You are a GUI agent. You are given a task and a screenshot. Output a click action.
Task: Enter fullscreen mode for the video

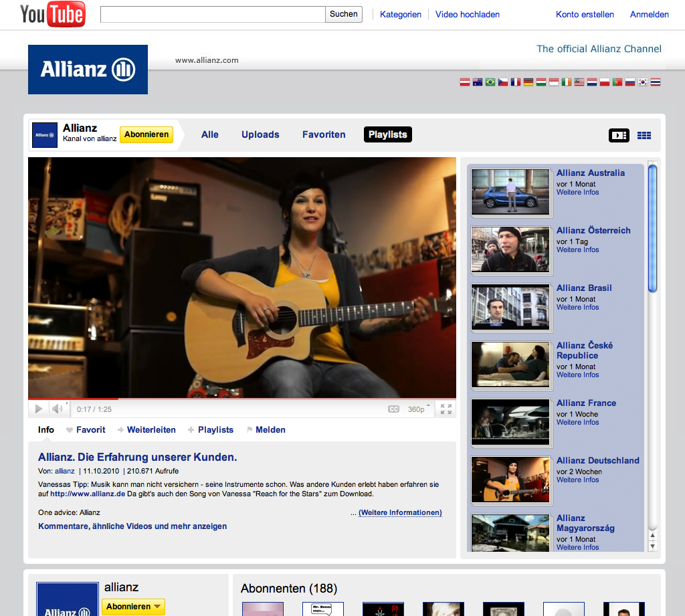coord(446,409)
